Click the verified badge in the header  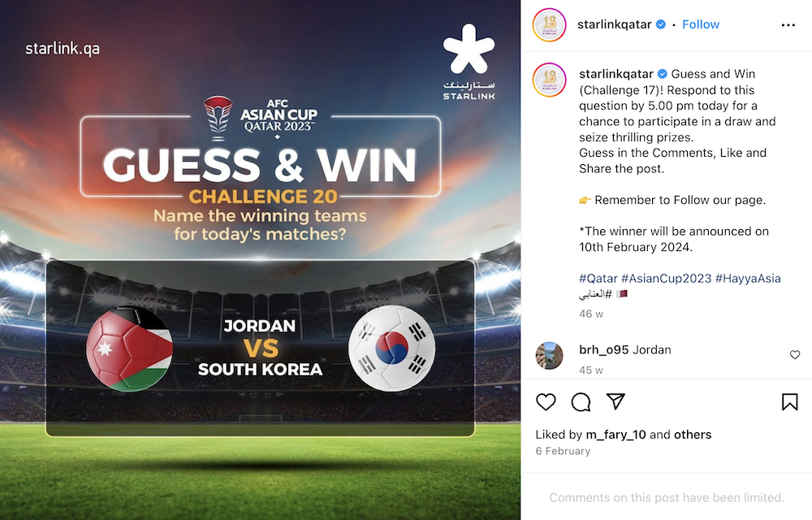(x=661, y=24)
